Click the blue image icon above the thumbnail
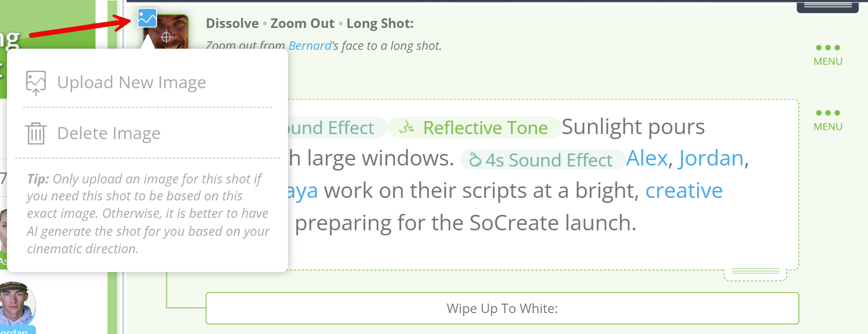The width and height of the screenshot is (868, 334). pos(147,18)
